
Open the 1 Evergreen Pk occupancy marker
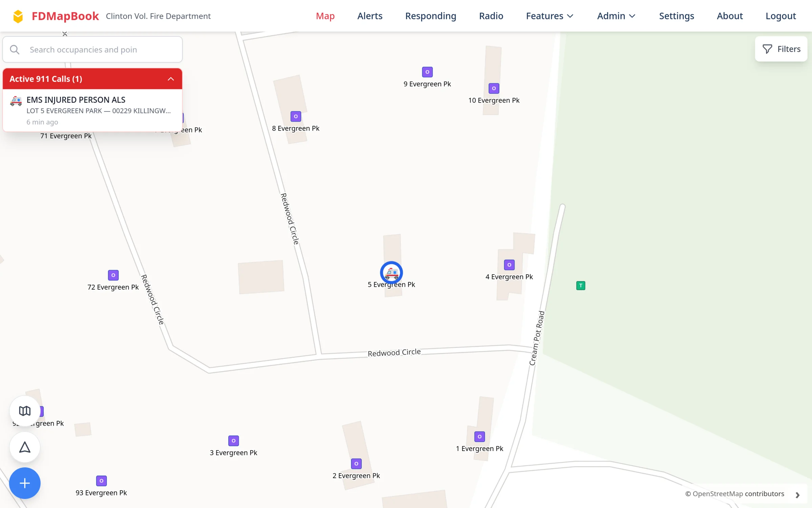point(479,437)
